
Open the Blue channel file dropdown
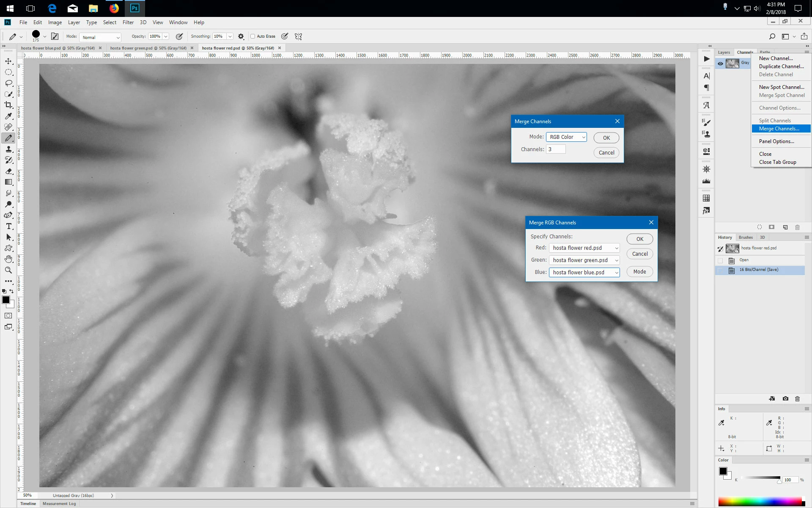click(x=584, y=273)
